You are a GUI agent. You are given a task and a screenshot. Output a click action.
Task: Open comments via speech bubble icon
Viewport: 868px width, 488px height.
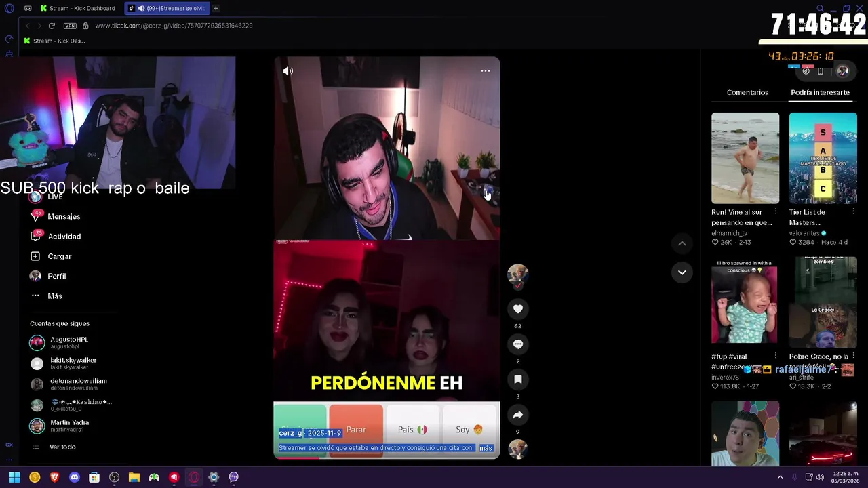(518, 344)
